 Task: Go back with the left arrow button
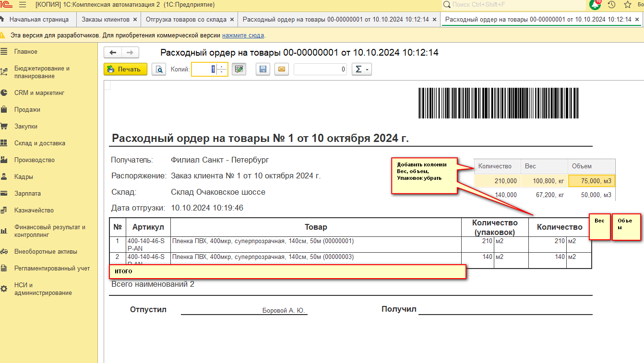click(113, 53)
